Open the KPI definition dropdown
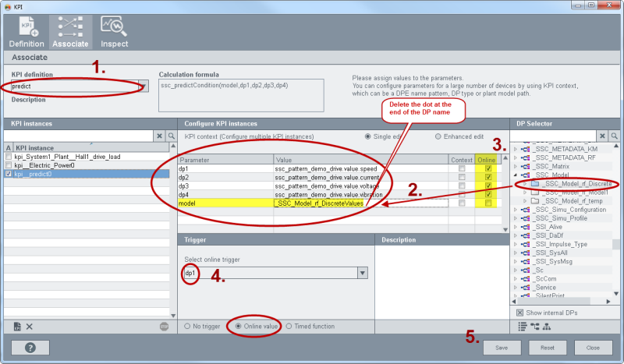This screenshot has height=364, width=624. tap(144, 86)
